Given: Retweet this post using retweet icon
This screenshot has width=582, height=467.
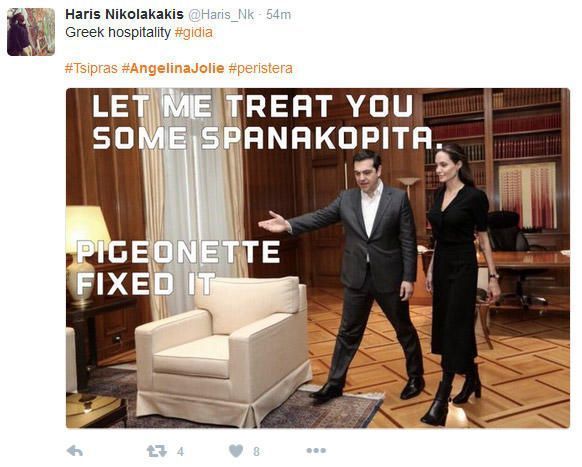Looking at the screenshot, I should (157, 451).
